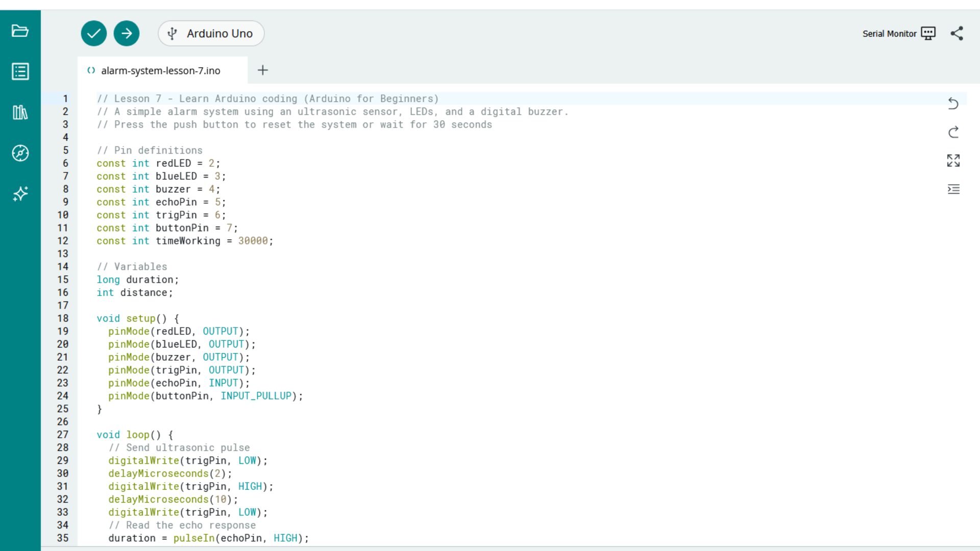
Task: Select line 12 defining timeWorking
Action: point(185,241)
